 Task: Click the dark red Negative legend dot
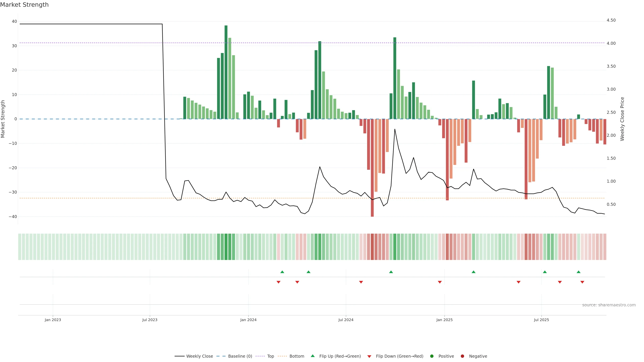(x=462, y=356)
